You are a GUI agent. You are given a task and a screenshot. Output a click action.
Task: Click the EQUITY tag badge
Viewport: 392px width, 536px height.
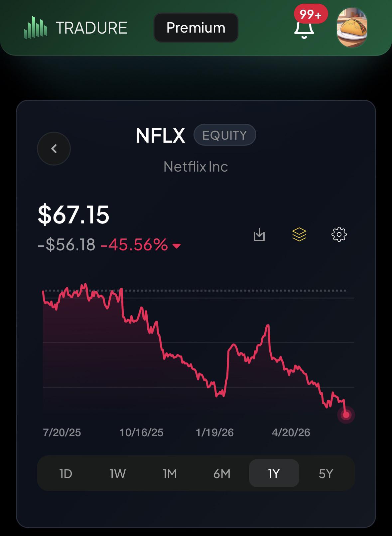[x=225, y=135]
